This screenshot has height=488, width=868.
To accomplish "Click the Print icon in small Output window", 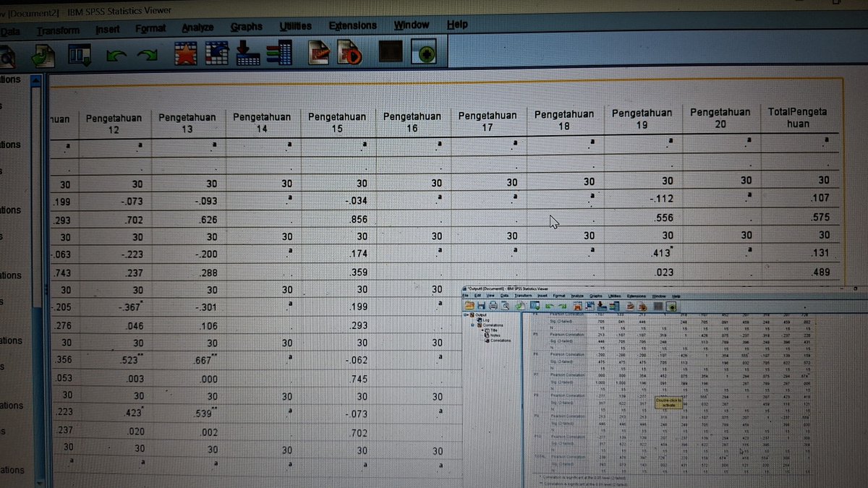I will coord(493,306).
